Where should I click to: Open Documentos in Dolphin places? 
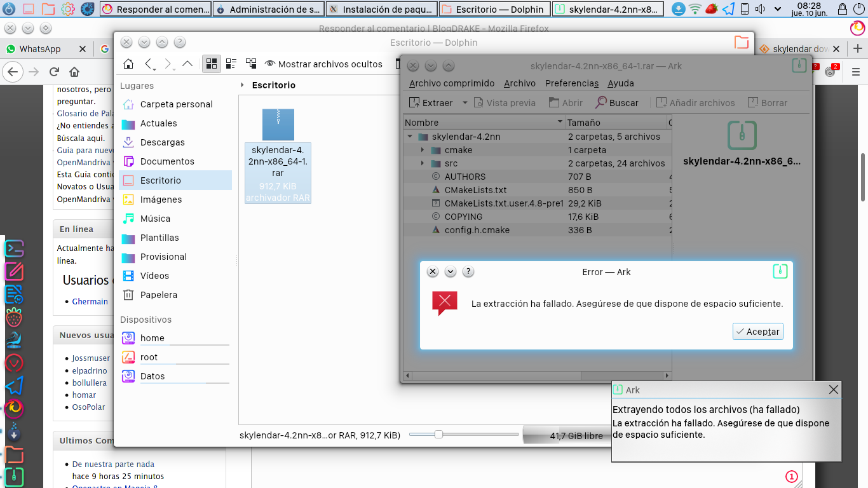175,161
